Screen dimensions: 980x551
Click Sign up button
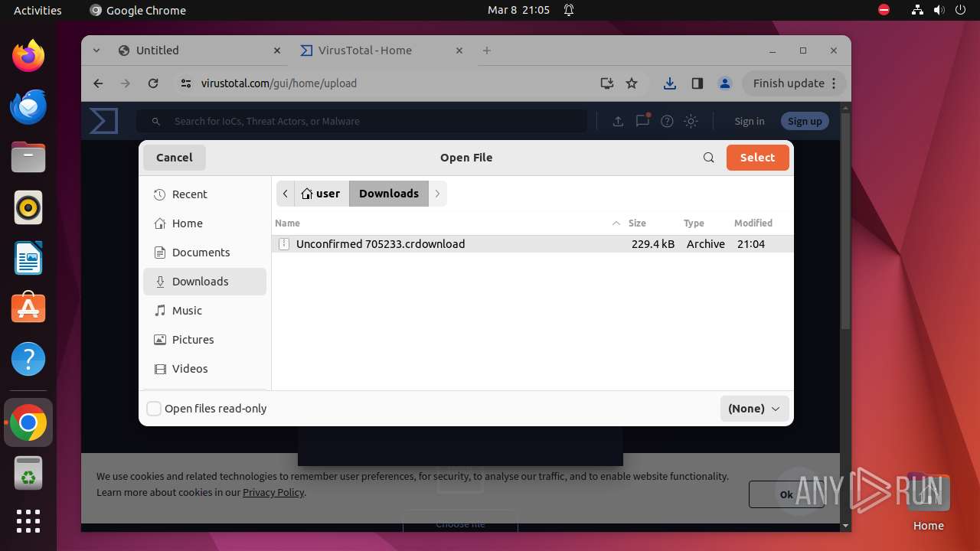coord(805,121)
